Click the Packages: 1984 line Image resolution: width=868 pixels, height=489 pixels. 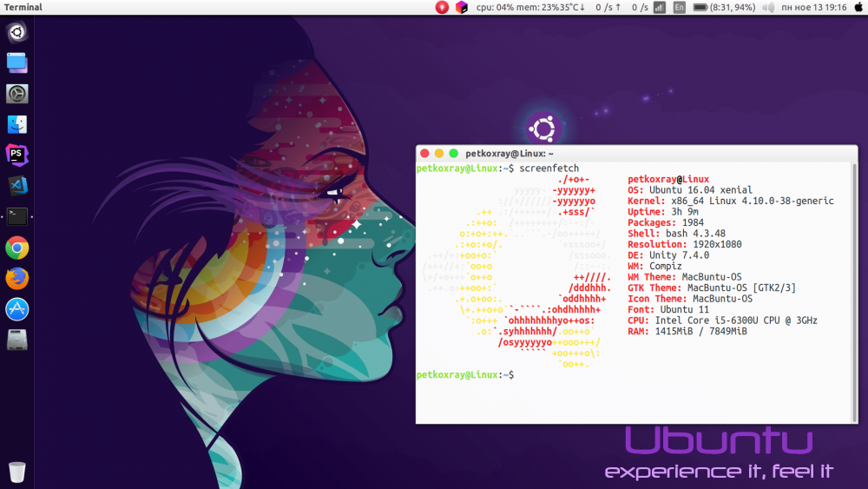[666, 222]
